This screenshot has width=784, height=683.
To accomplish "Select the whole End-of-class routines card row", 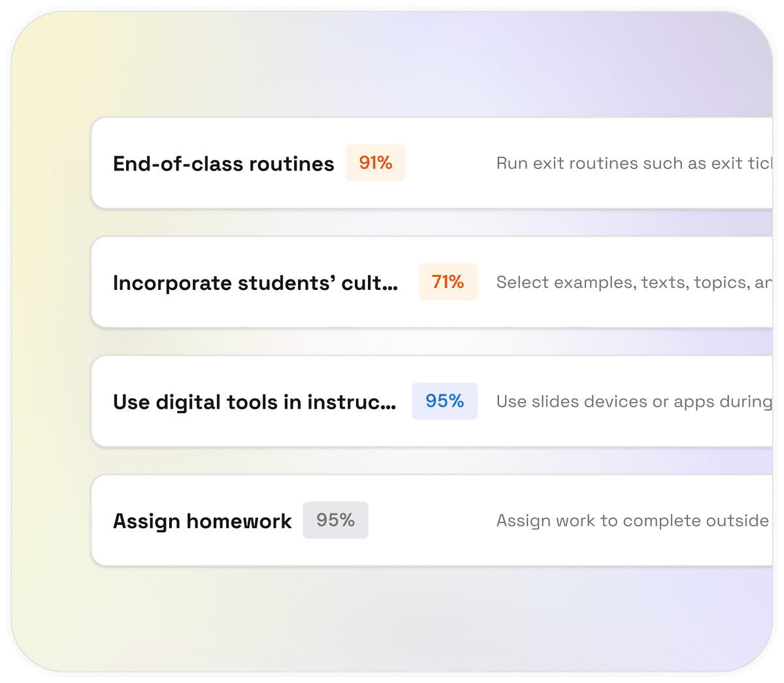I will point(444,193).
